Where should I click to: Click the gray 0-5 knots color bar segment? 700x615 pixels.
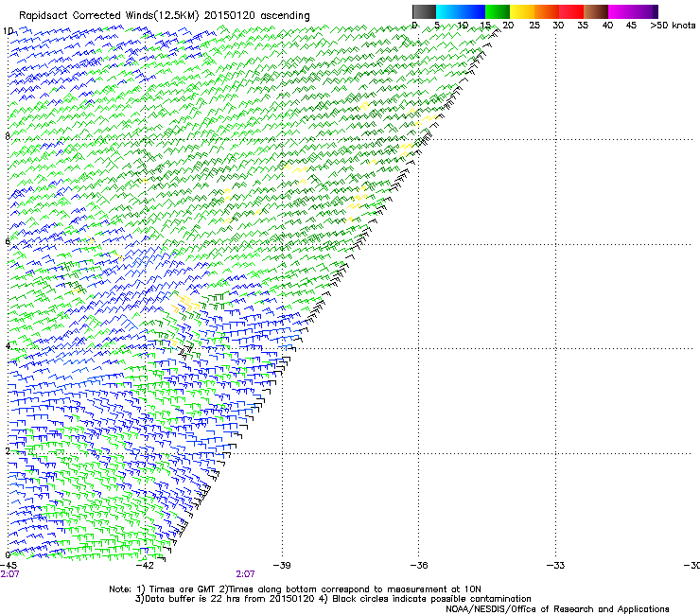[424, 11]
